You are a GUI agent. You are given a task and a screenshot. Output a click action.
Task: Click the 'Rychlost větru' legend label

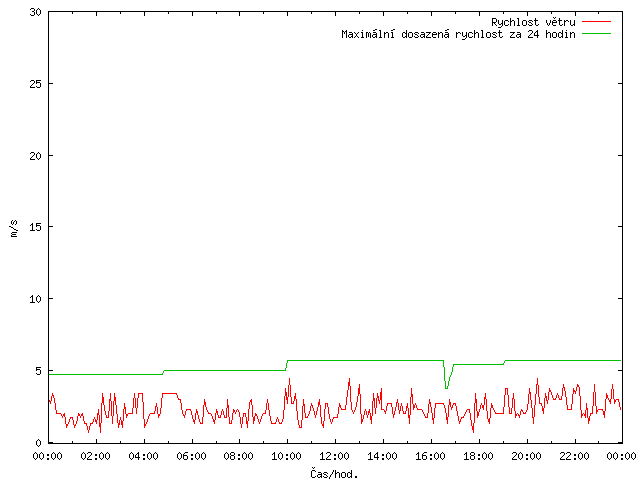tap(533, 22)
